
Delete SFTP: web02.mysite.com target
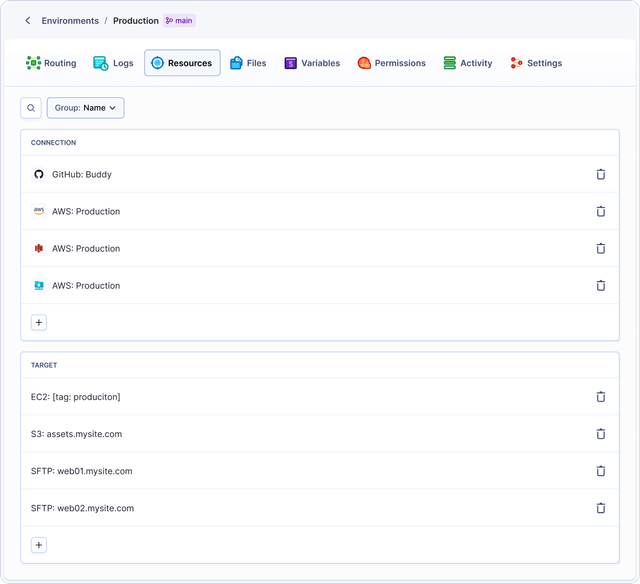point(600,508)
